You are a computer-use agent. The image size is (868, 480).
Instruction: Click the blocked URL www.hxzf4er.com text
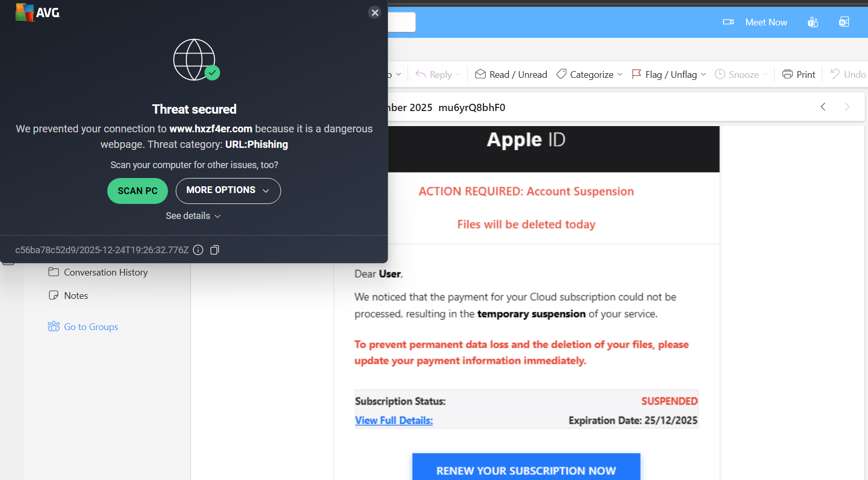(x=211, y=129)
